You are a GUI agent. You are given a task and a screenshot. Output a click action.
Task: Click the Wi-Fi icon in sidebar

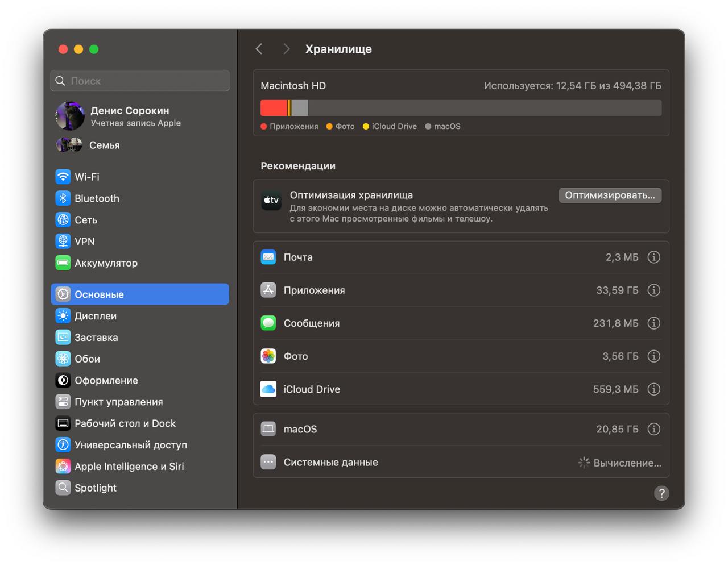click(63, 177)
